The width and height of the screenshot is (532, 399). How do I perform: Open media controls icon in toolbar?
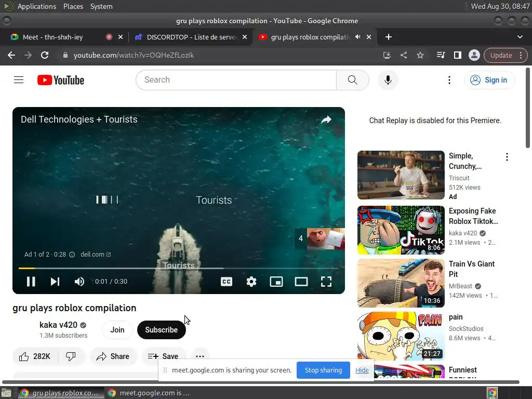pos(441,55)
